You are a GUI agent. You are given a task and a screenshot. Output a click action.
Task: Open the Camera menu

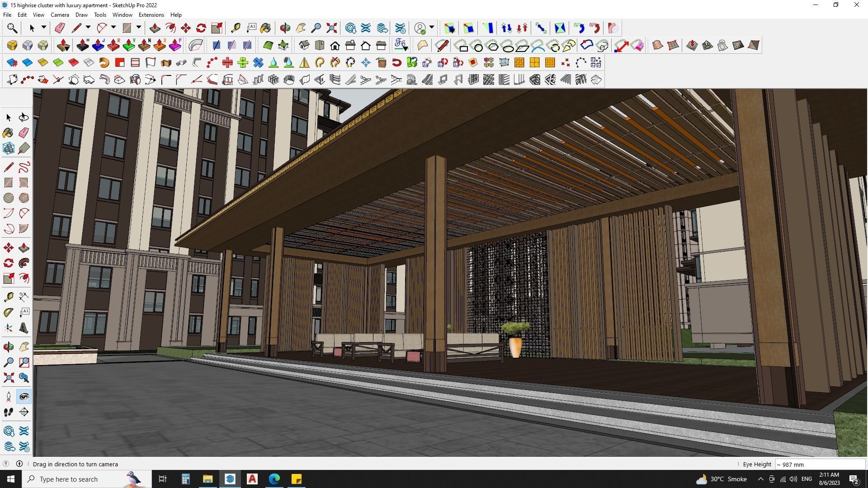coord(60,15)
